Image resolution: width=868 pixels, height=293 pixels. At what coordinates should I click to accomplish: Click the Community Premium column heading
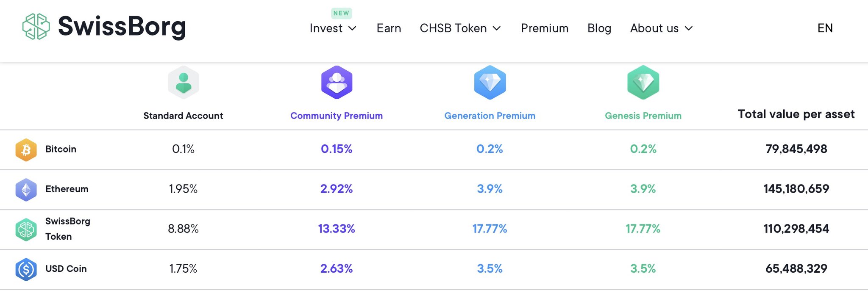pos(337,116)
